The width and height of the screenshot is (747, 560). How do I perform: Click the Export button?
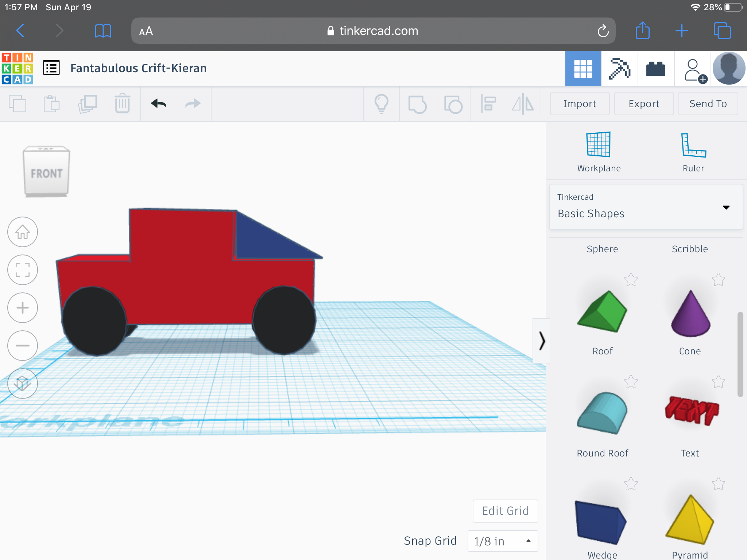pos(644,104)
